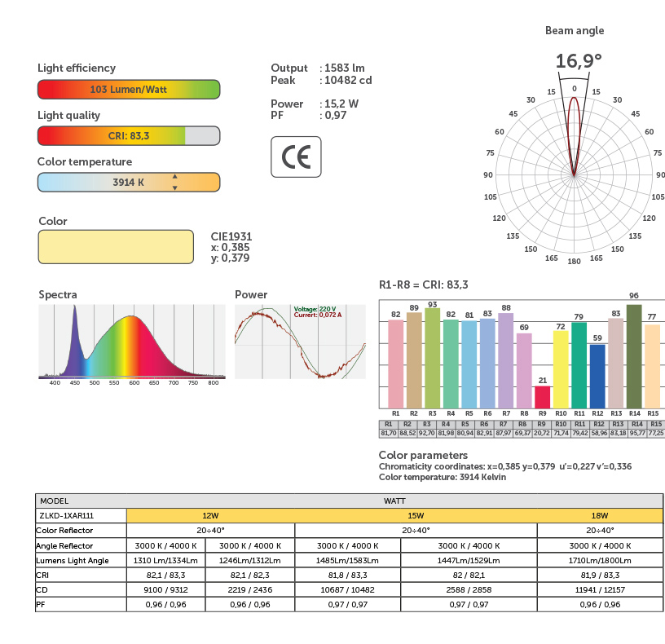
Task: Click the R3 value cell 92,70
Action: click(427, 433)
